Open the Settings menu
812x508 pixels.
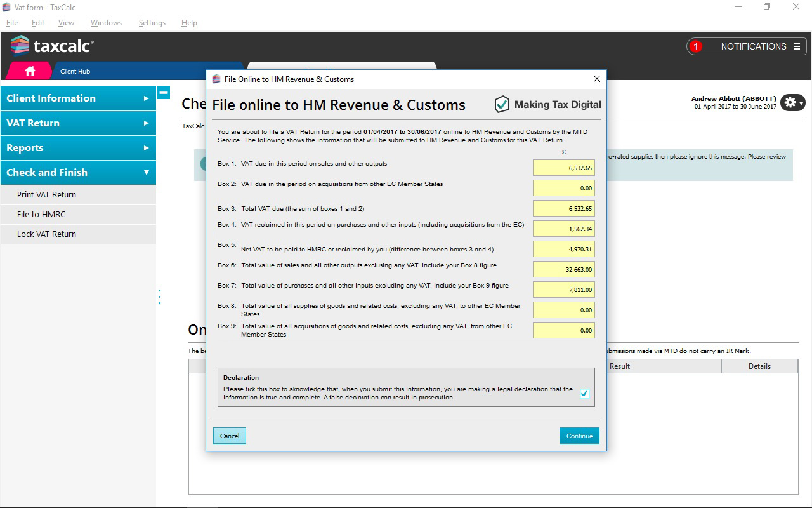coord(152,23)
